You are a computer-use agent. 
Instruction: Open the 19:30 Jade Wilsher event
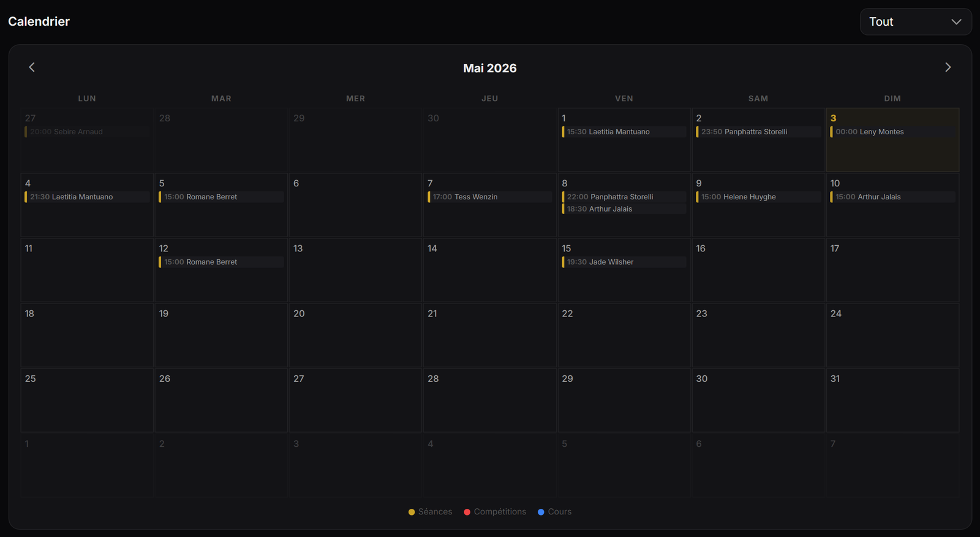pyautogui.click(x=624, y=262)
